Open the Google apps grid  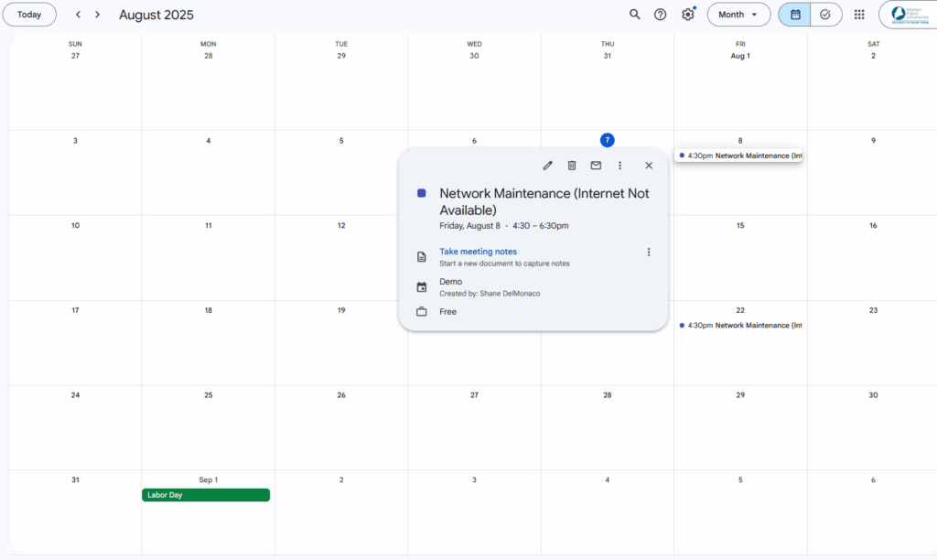tap(859, 15)
